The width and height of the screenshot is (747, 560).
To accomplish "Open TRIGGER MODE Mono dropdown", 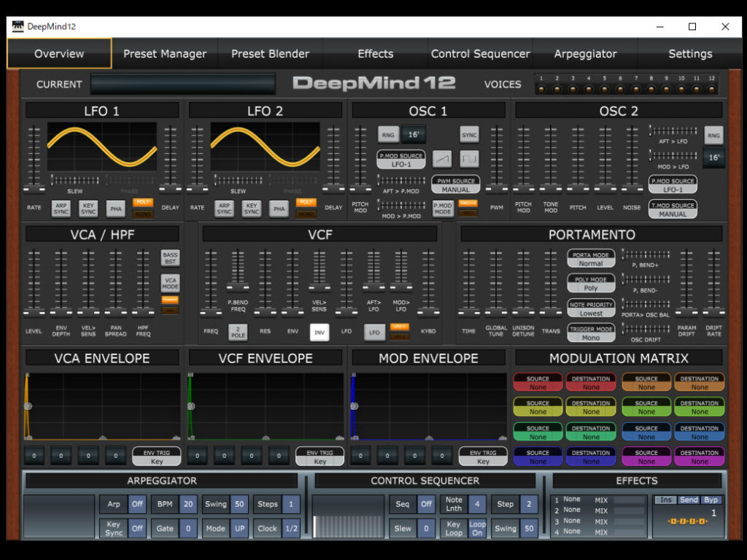I will 591,333.
